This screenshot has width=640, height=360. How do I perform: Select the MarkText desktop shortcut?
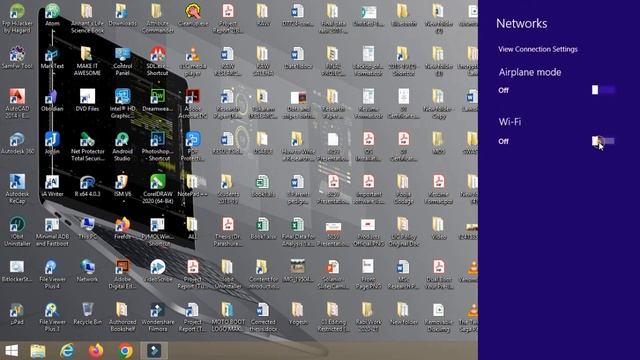point(52,58)
